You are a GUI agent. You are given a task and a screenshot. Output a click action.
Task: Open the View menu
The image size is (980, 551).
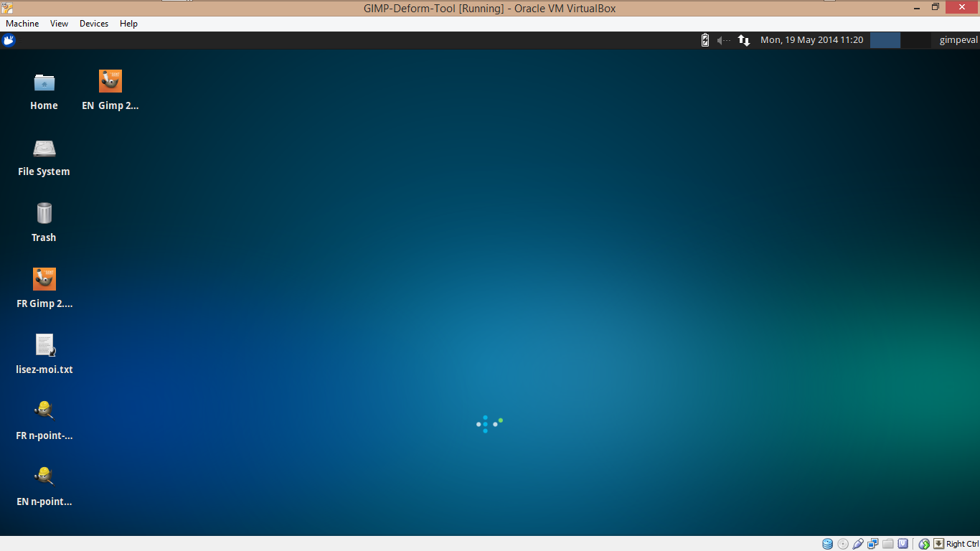60,24
